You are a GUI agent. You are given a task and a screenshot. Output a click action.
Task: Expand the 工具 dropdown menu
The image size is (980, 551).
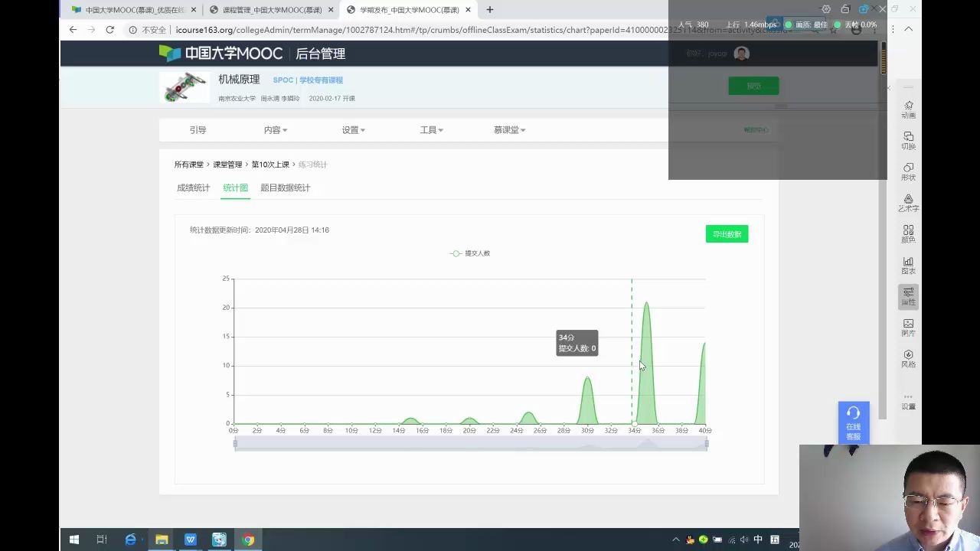click(x=432, y=130)
